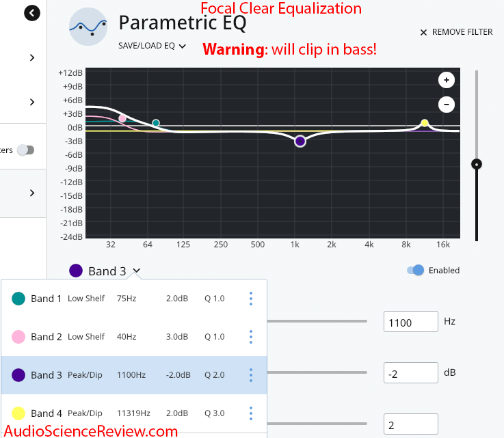Select the purple Band 3 node on graph
This screenshot has height=438, width=504.
300,141
